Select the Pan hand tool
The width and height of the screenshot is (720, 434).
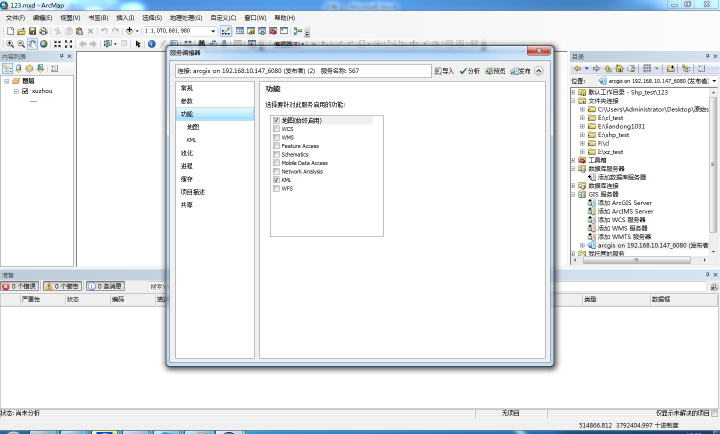pyautogui.click(x=32, y=44)
